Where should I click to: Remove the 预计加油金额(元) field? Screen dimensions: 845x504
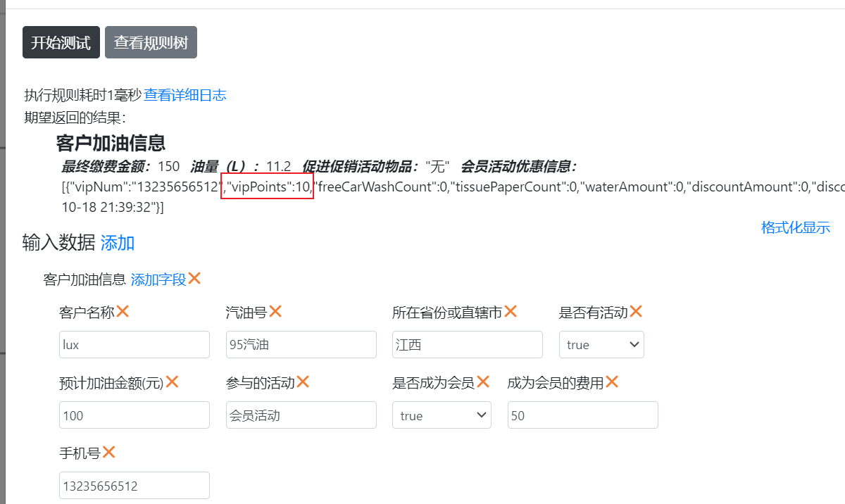[x=172, y=382]
